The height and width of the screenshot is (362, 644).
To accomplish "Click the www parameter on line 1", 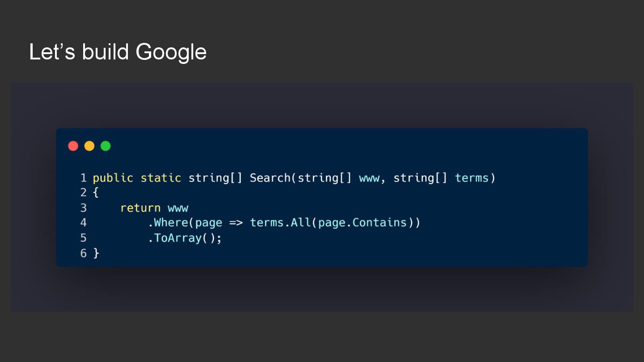I will [369, 178].
